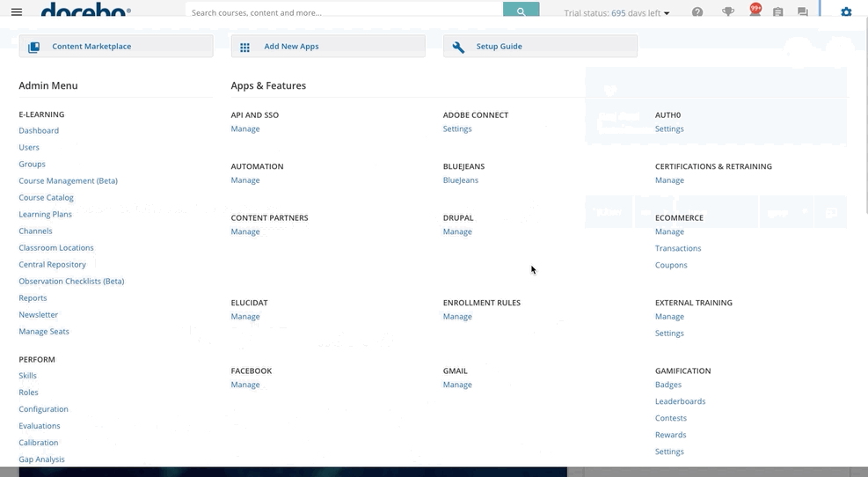Screen dimensions: 868x477
Task: Open Content Marketplace
Action: point(116,47)
